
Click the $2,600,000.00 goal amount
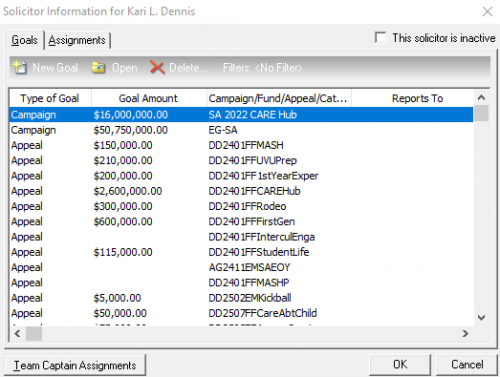click(x=128, y=191)
